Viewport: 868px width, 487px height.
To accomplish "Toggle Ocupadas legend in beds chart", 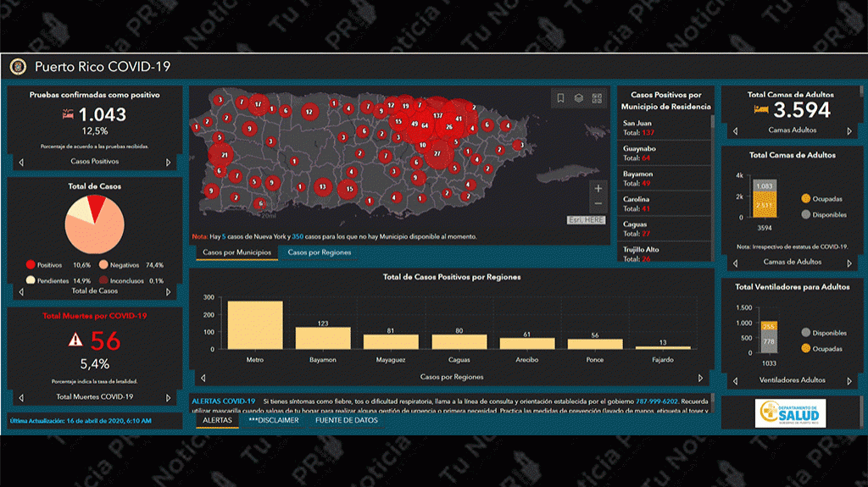I will click(x=806, y=199).
